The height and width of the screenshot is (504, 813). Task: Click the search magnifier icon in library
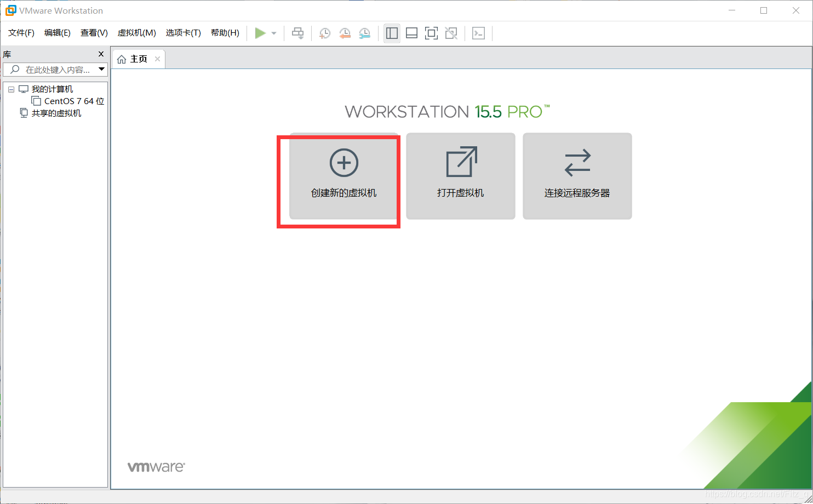tap(15, 70)
